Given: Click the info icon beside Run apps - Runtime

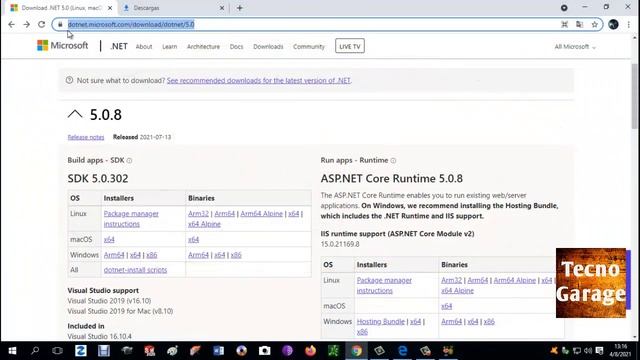Looking at the screenshot, I should [393, 161].
